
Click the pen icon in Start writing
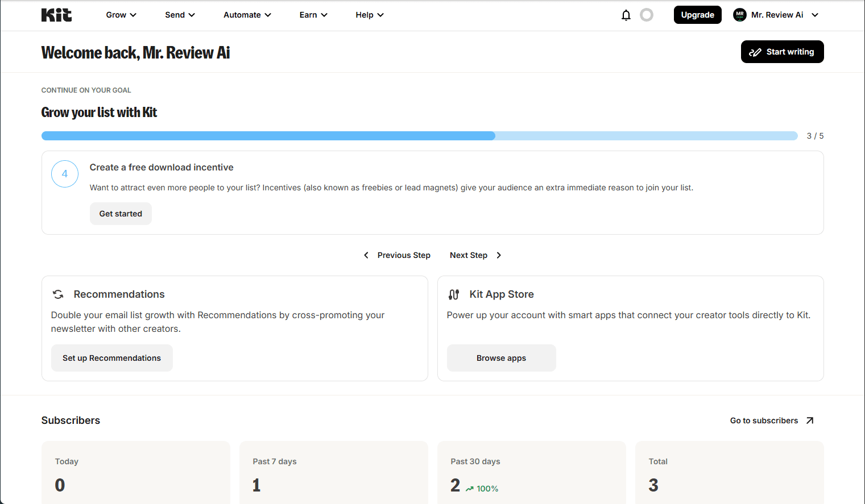[x=755, y=52]
